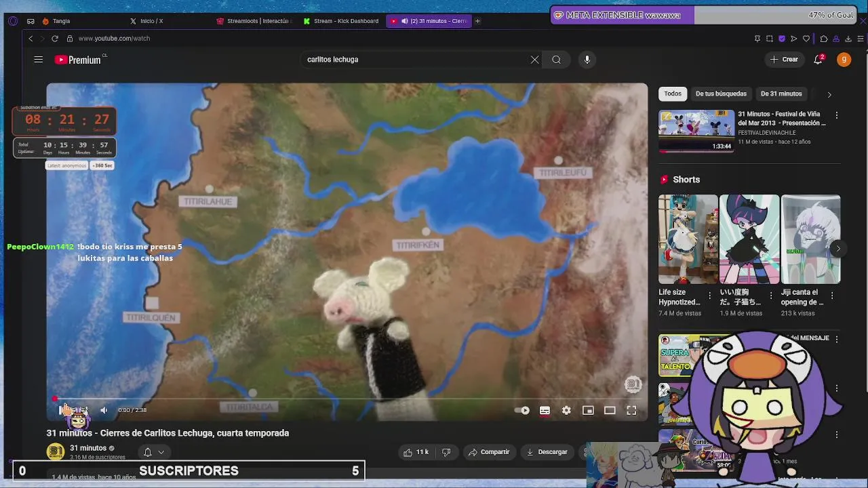Viewport: 868px width, 488px height.
Task: Go to YouTube Premium home logo
Action: click(x=78, y=60)
